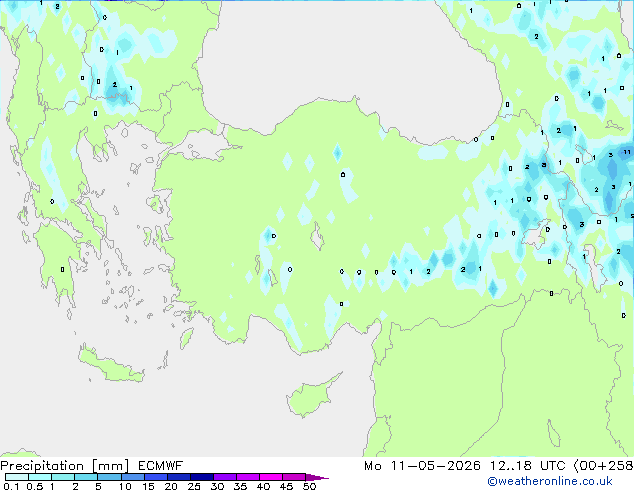Click the 10–15 mm legend color swatch
Screen dimensions: 634x490
pos(132,477)
